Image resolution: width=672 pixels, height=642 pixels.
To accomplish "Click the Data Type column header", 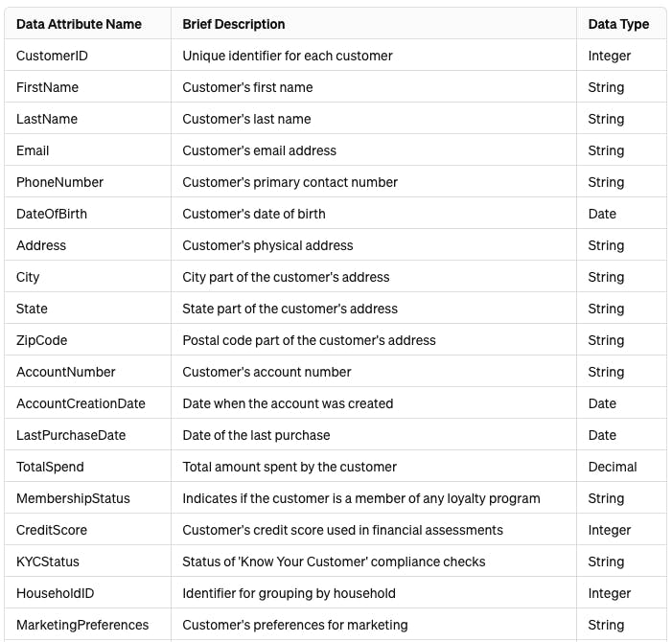I will 618,24.
